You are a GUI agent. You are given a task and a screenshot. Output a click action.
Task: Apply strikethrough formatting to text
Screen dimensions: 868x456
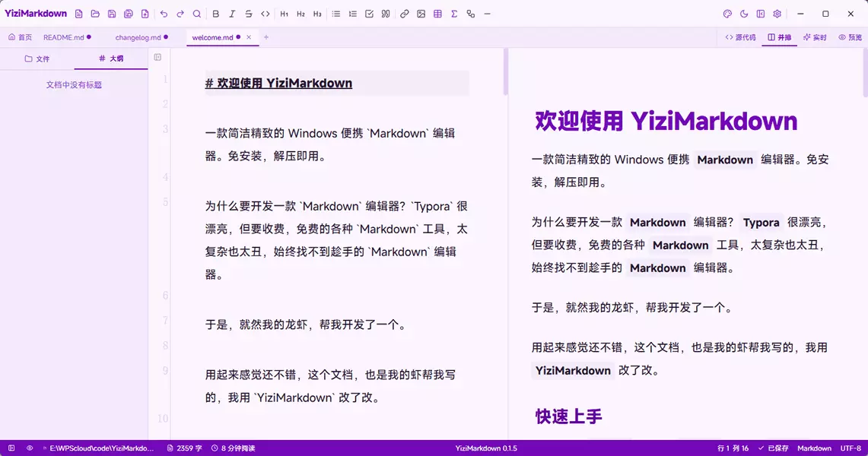pos(249,14)
